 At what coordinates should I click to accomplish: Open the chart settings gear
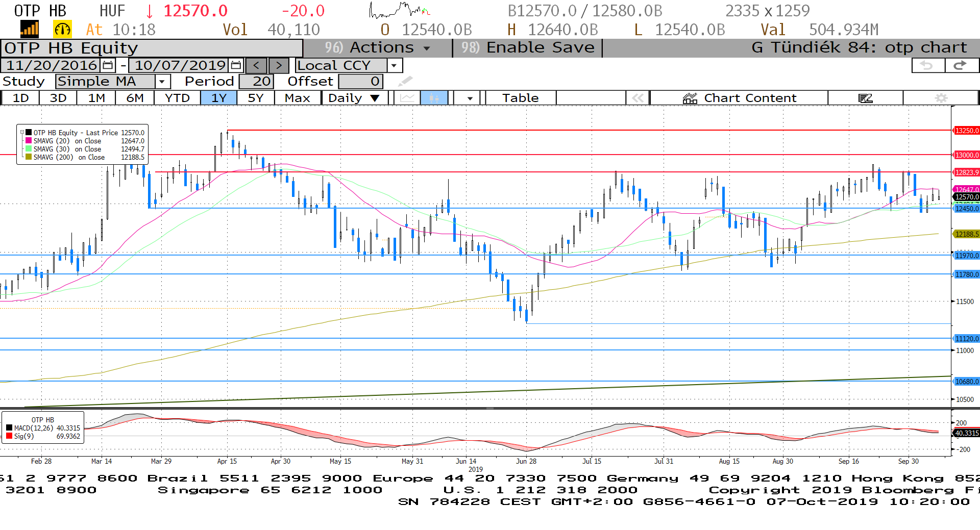pyautogui.click(x=941, y=98)
